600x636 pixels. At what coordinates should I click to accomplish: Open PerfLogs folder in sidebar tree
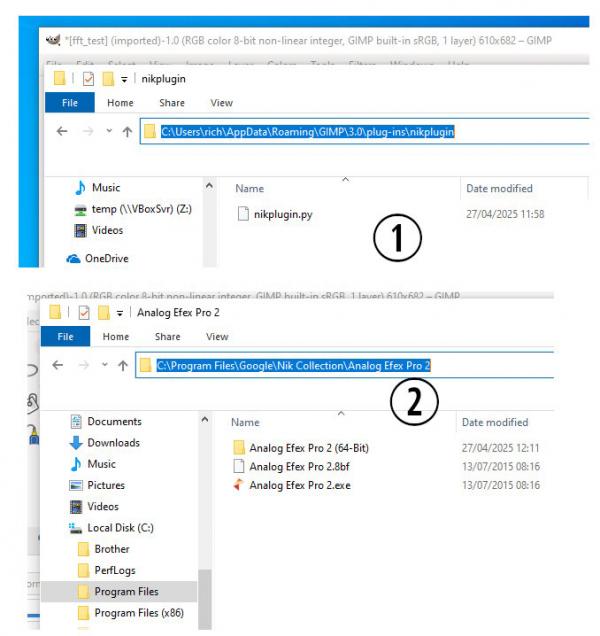[x=115, y=570]
